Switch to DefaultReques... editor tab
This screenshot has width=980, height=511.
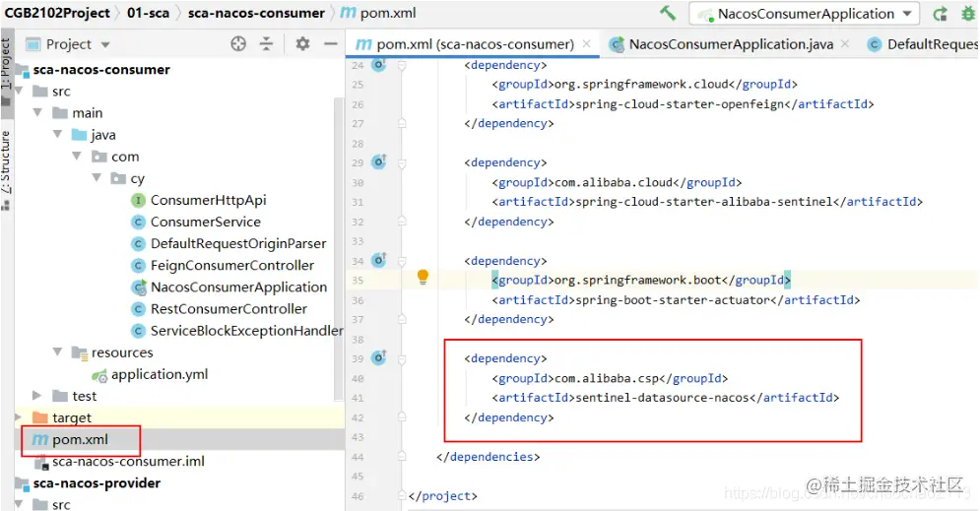pos(923,44)
